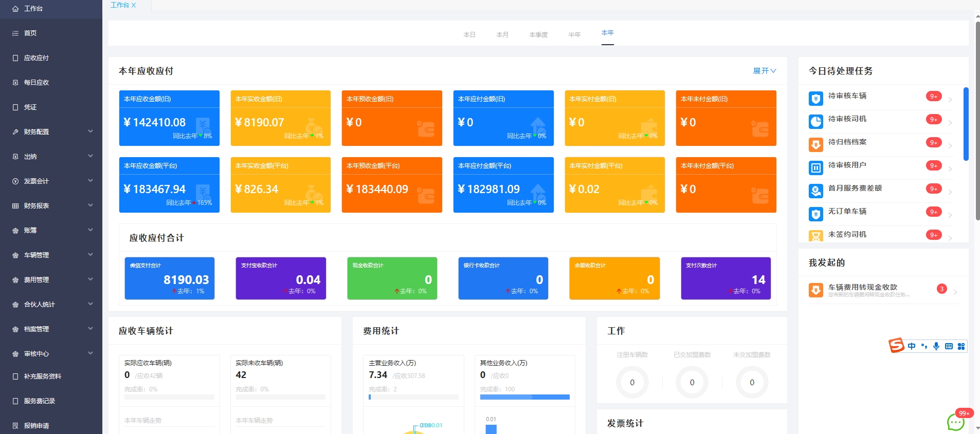
Task: Select the 本年 period tab
Action: pyautogui.click(x=608, y=33)
